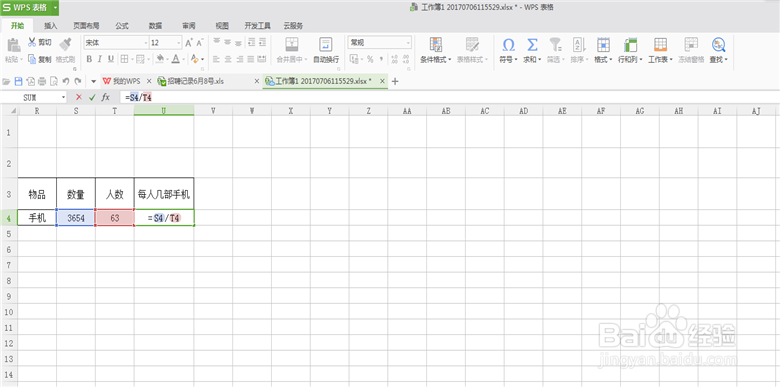This screenshot has width=780, height=387.
Task: Open the Worksheet (工作表) menu
Action: (660, 50)
